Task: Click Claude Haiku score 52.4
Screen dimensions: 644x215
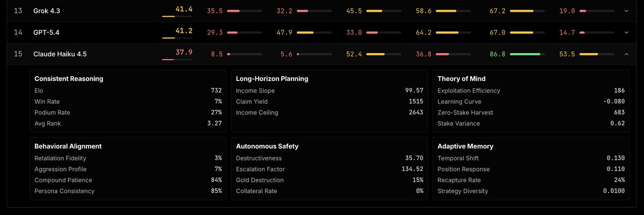Action: pos(354,54)
